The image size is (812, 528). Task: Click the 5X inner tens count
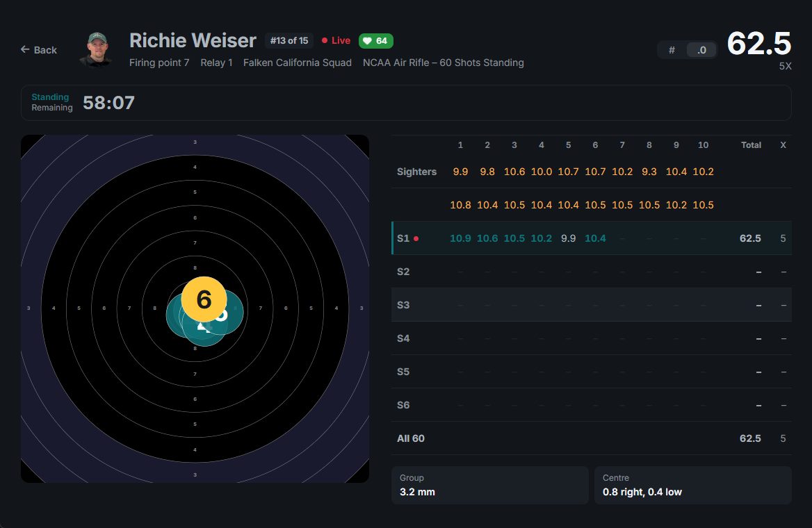(x=785, y=66)
